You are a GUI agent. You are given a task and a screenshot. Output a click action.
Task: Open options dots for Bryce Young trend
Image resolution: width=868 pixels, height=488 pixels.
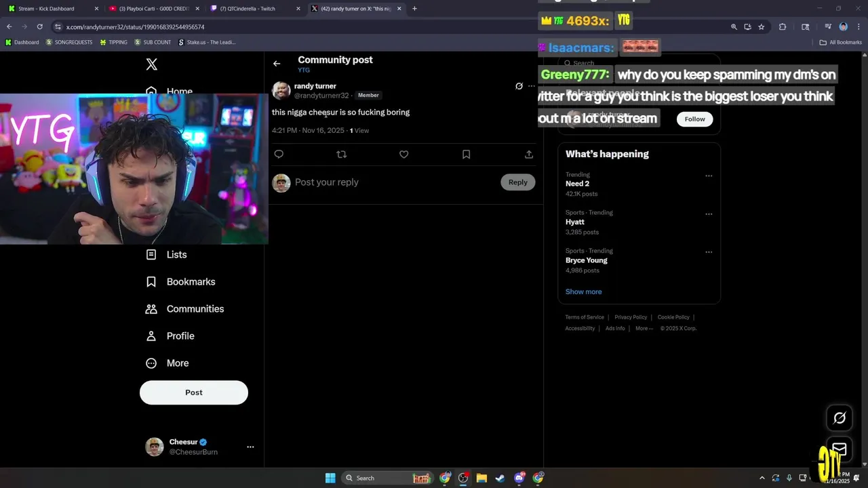(709, 252)
